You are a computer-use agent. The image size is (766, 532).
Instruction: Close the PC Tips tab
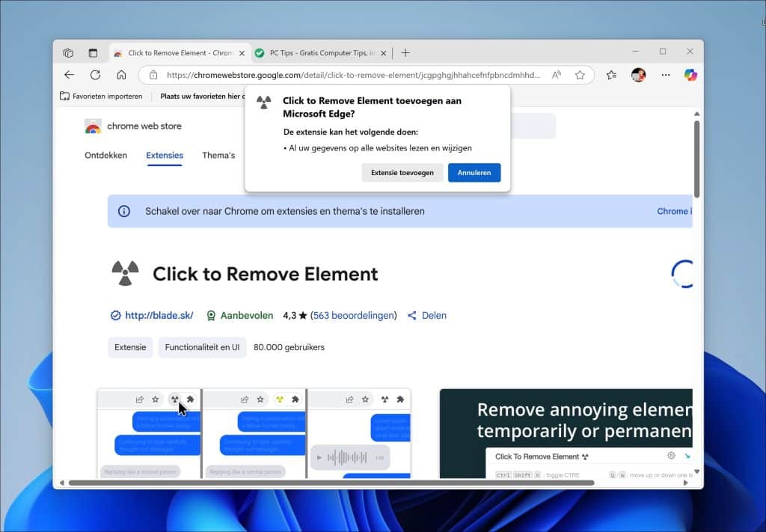(x=384, y=53)
